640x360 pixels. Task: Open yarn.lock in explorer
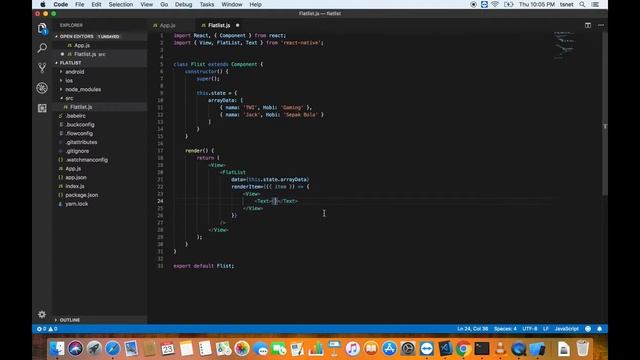click(76, 204)
